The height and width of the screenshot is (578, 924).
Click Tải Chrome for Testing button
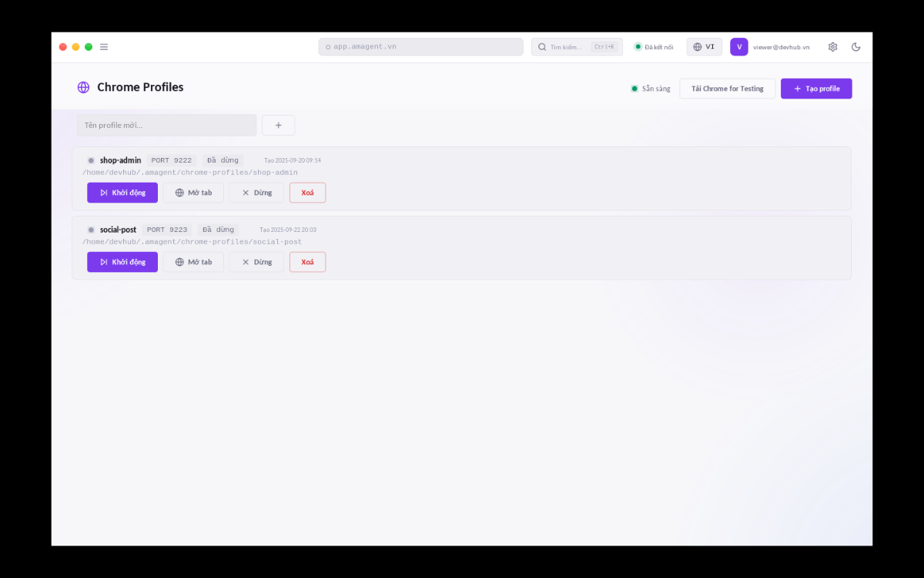pyautogui.click(x=727, y=89)
